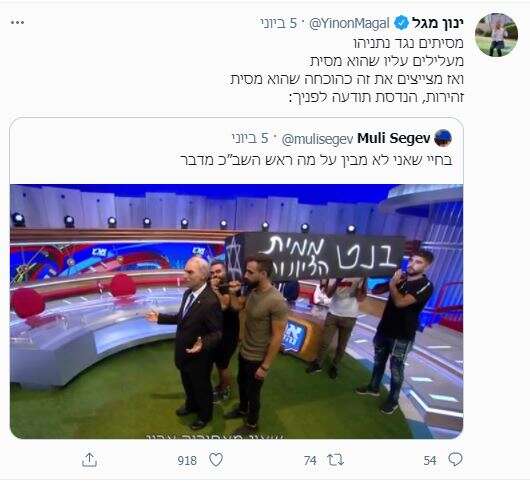Play the embedded studio video
The width and height of the screenshot is (530, 481).
point(237,311)
